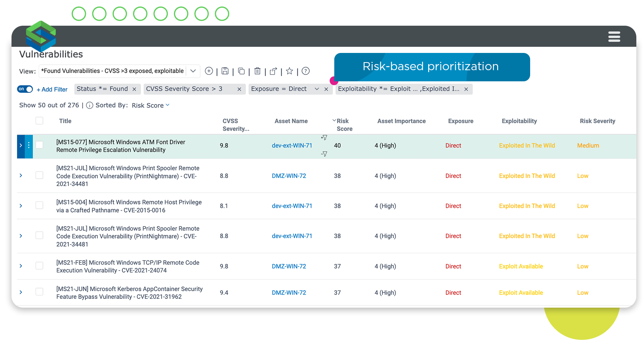Expand the MS21-JUN Kerberos row
This screenshot has width=644, height=346.
(21, 292)
